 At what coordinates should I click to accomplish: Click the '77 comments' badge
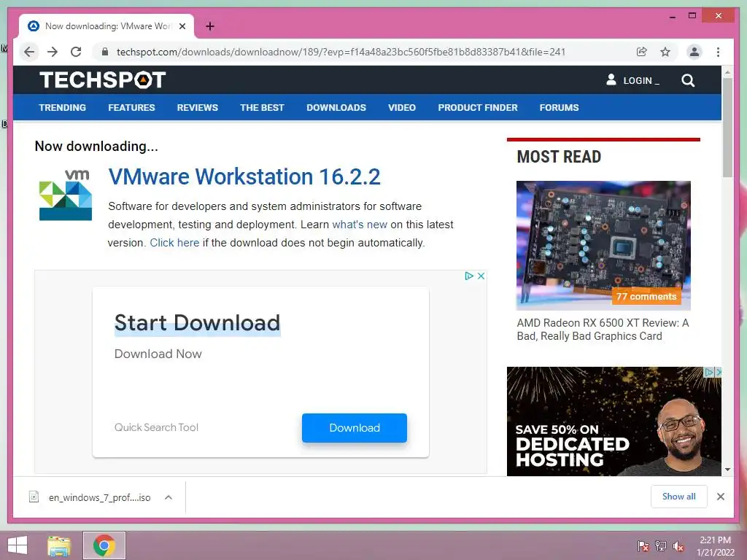tap(646, 296)
